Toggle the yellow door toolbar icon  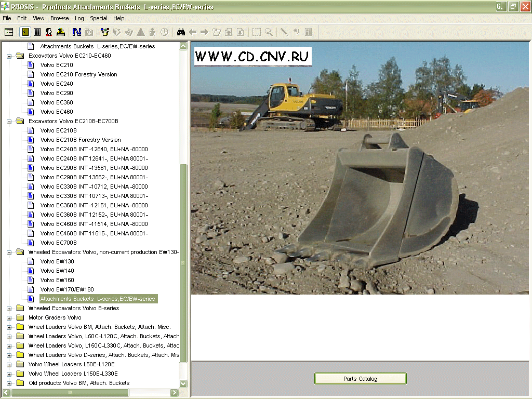[x=25, y=32]
